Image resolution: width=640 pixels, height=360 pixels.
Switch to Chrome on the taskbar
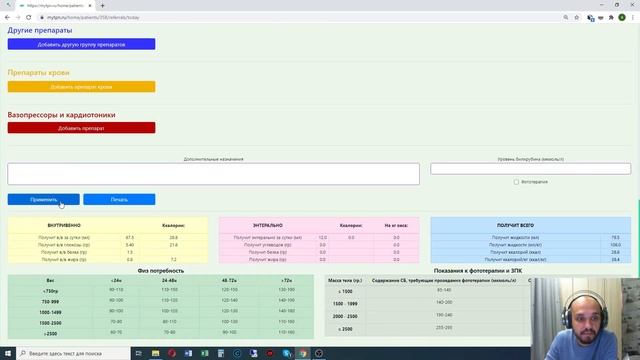303,353
